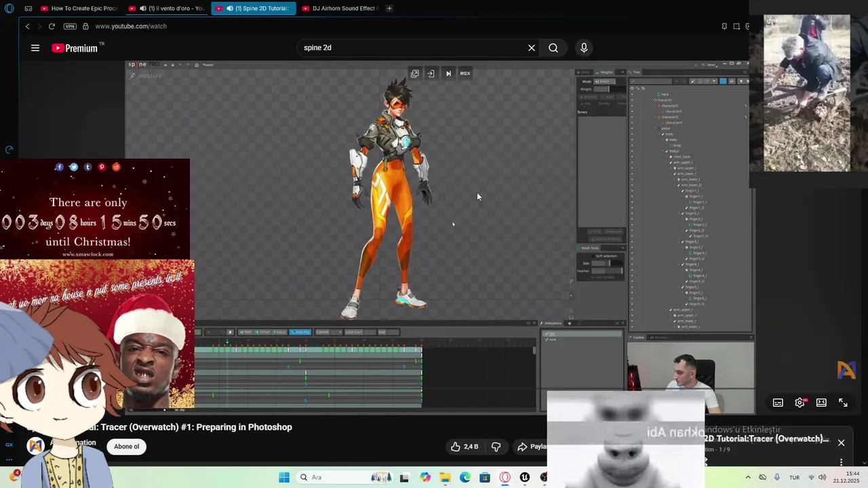Image resolution: width=868 pixels, height=488 pixels.
Task: Enter fullscreen on the video player
Action: point(843,403)
